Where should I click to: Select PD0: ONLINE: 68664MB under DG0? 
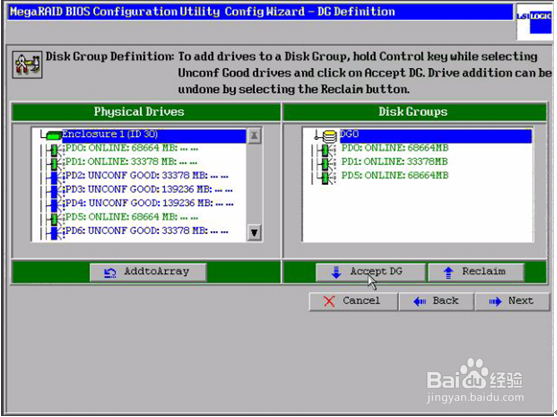click(x=395, y=148)
